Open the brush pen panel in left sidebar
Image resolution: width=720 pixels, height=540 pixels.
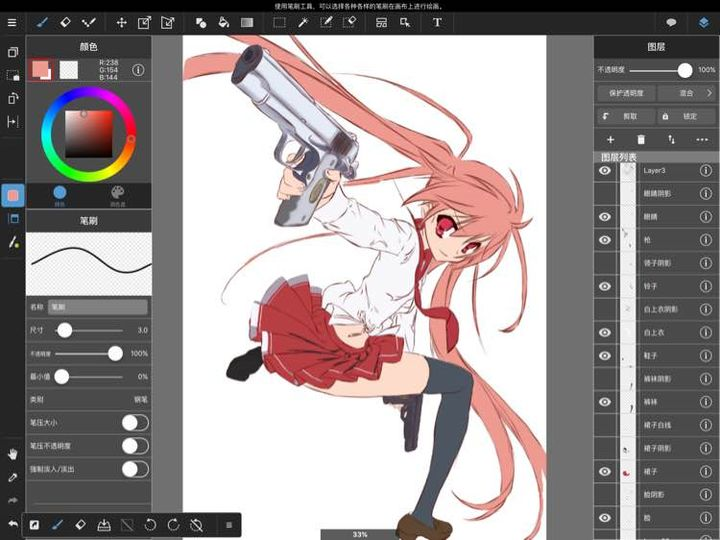[x=13, y=242]
